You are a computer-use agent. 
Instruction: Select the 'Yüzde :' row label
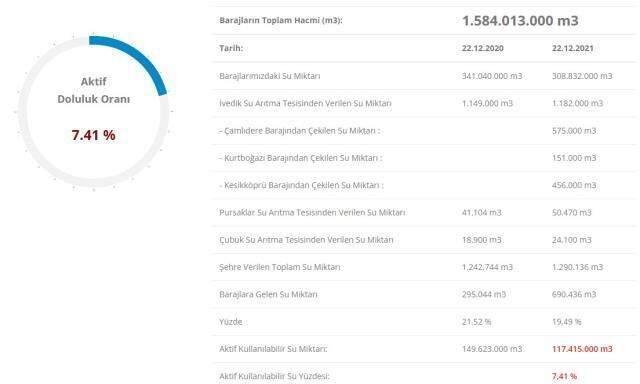coord(233,322)
